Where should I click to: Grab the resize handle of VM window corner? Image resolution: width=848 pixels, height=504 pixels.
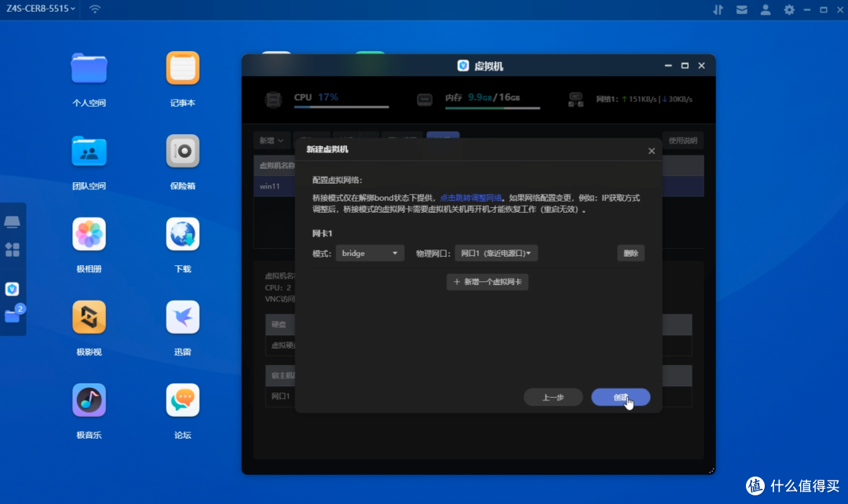click(711, 470)
